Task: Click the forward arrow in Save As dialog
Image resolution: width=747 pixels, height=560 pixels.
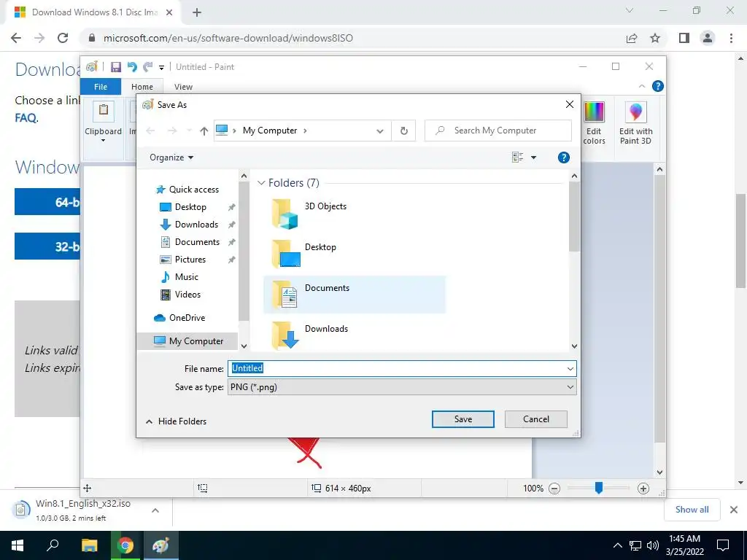Action: [172, 131]
